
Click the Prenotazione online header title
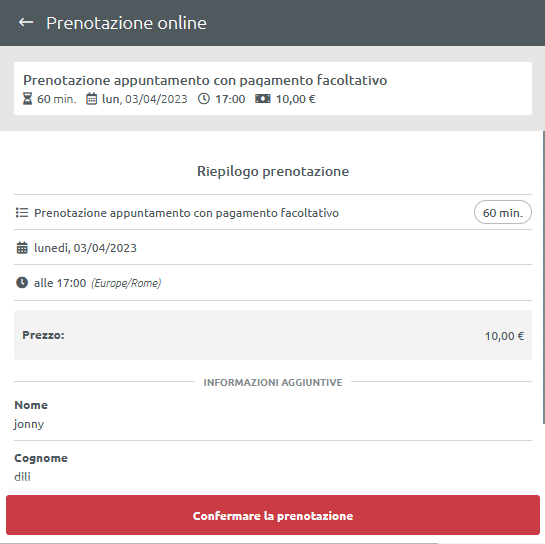tap(127, 23)
